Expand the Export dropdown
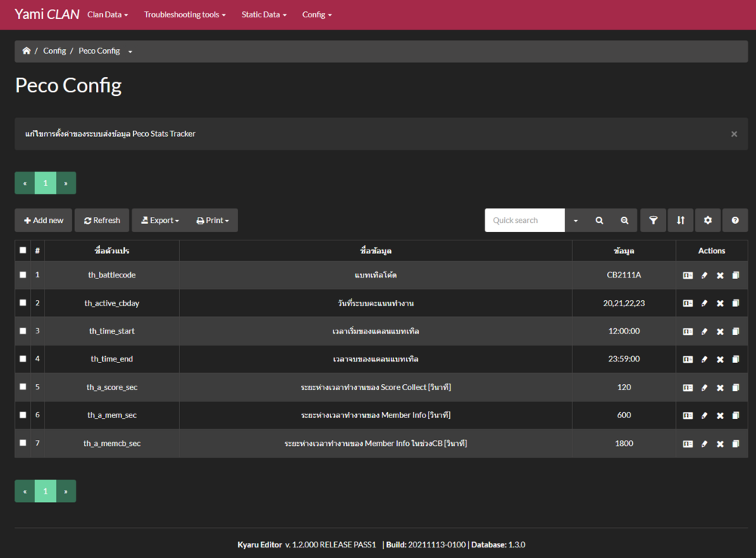This screenshot has width=756, height=558. tap(160, 220)
